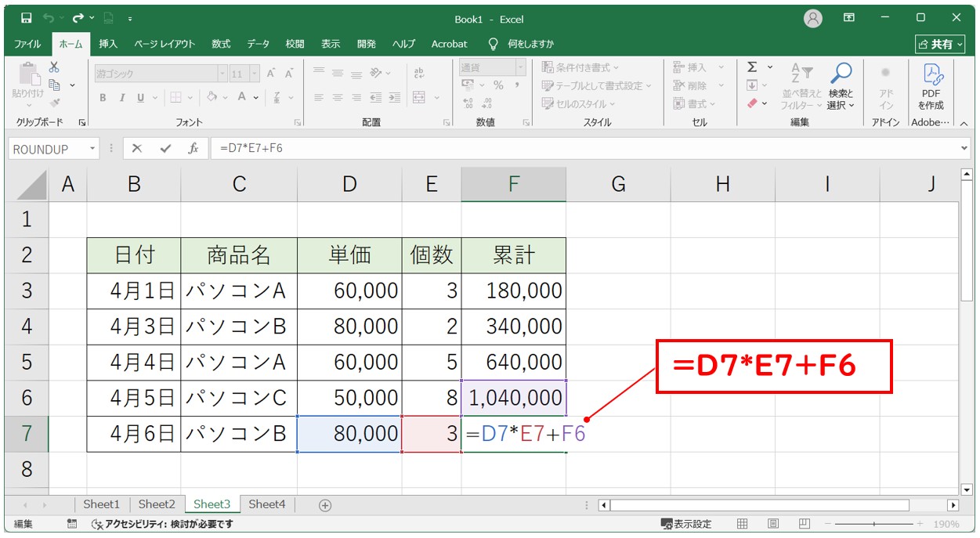This screenshot has width=980, height=538.
Task: Open セルのスタイル cell styles dropdown
Action: pos(579,103)
